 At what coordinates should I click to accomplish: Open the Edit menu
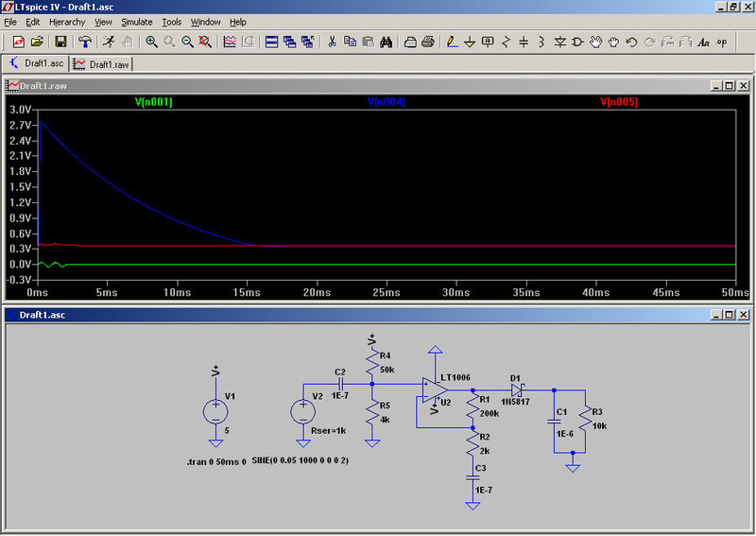33,22
